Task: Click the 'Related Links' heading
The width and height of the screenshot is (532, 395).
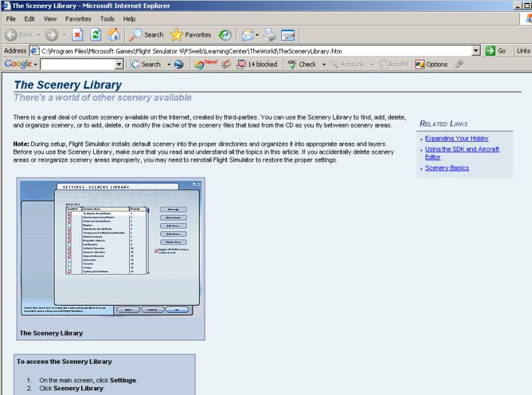Action: click(444, 124)
